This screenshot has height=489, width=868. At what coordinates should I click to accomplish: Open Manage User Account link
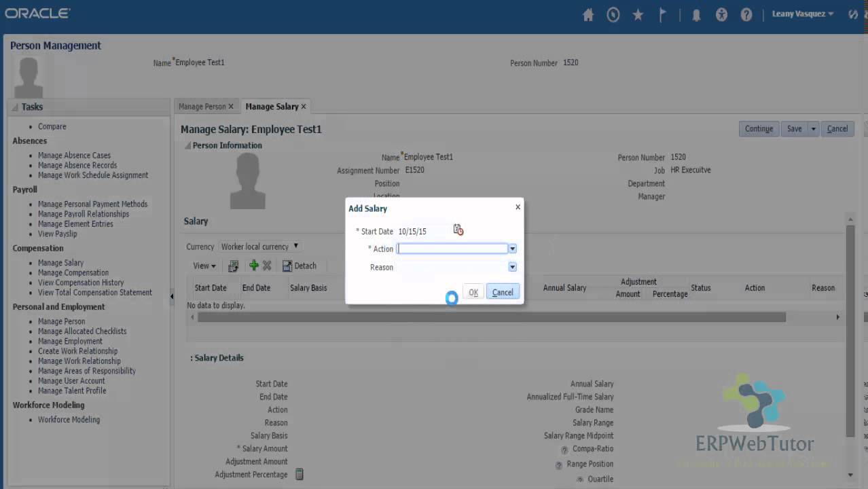coord(71,381)
